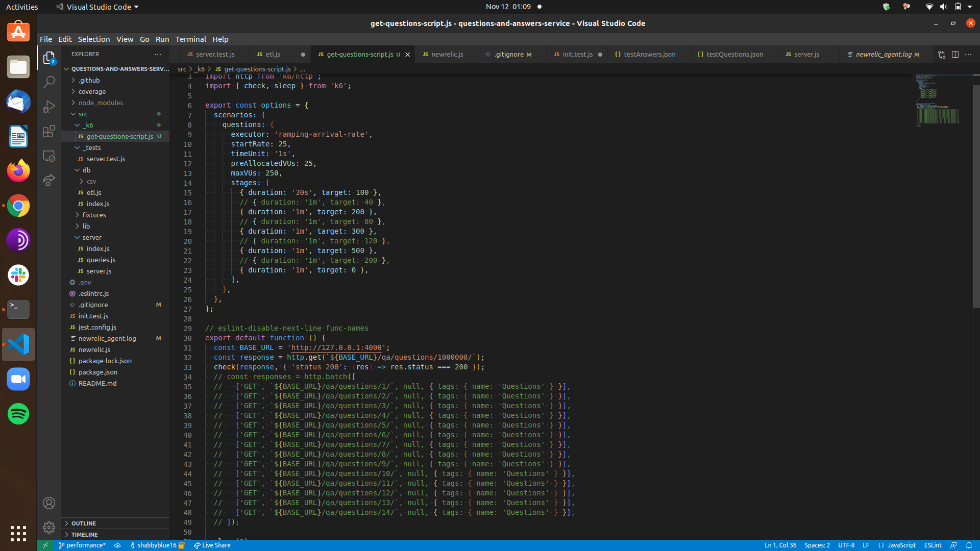
Task: Change language mode from JavaScript
Action: (x=901, y=545)
